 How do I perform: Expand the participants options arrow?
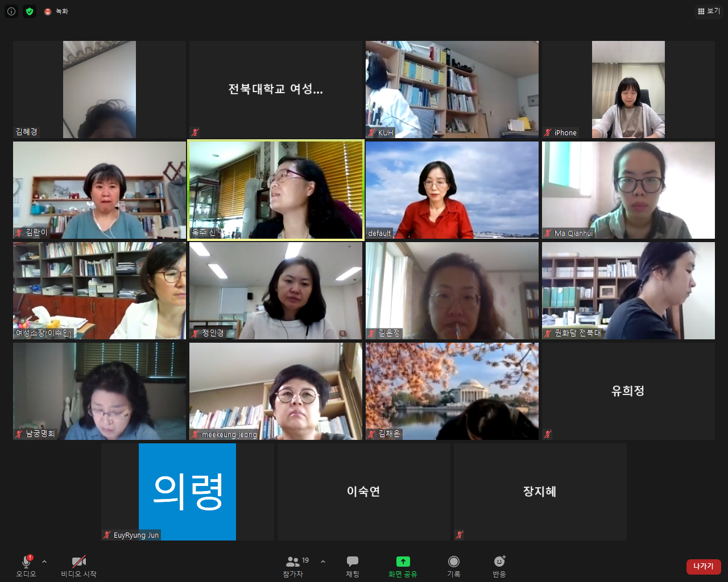[x=323, y=562]
